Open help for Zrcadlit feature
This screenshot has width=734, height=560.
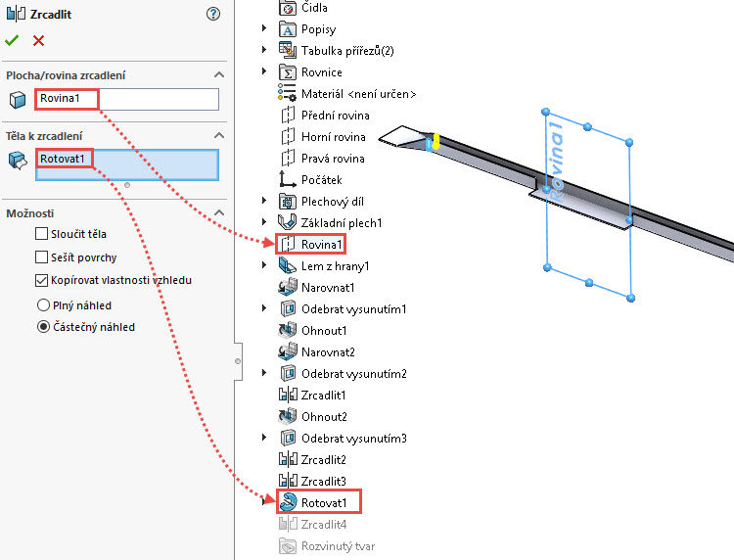(213, 14)
